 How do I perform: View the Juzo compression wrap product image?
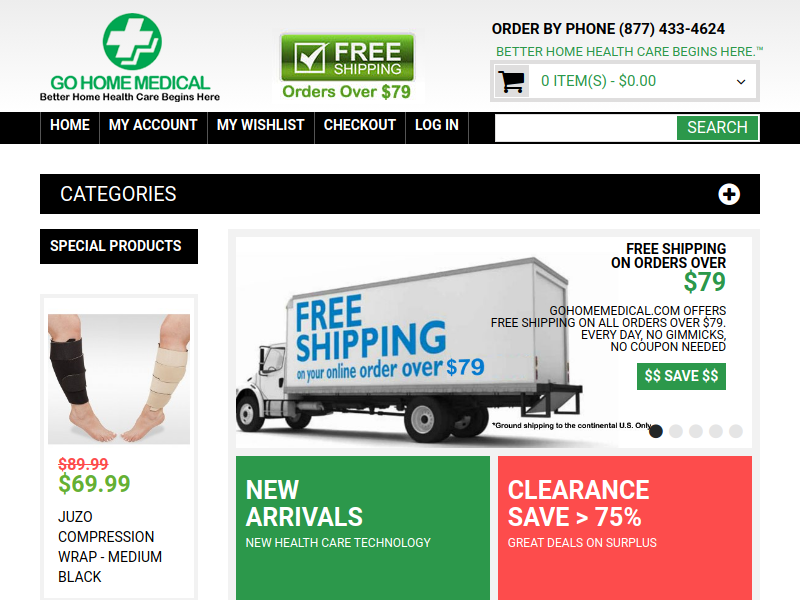119,379
